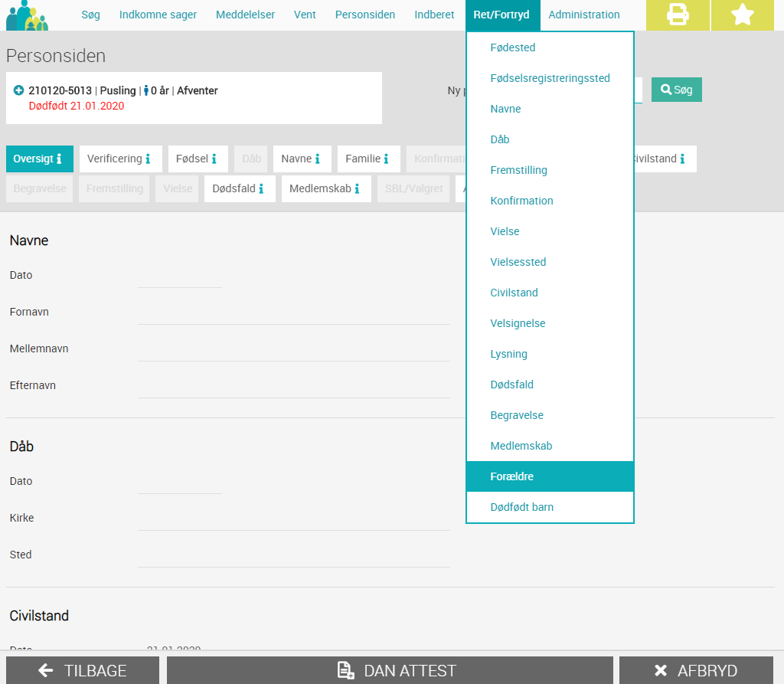The width and height of the screenshot is (784, 684).
Task: Open Personsiden in top navigation
Action: tap(365, 15)
